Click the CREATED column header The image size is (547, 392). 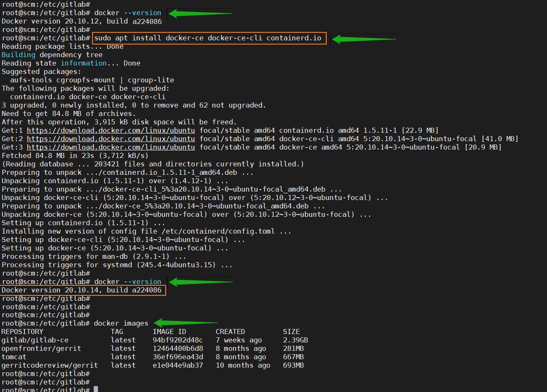coord(230,331)
